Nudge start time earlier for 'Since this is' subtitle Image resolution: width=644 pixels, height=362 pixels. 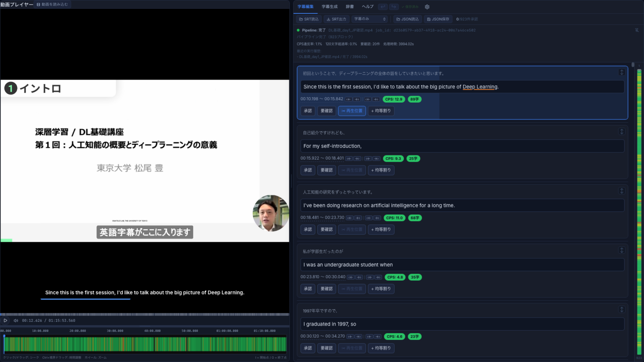pyautogui.click(x=348, y=99)
